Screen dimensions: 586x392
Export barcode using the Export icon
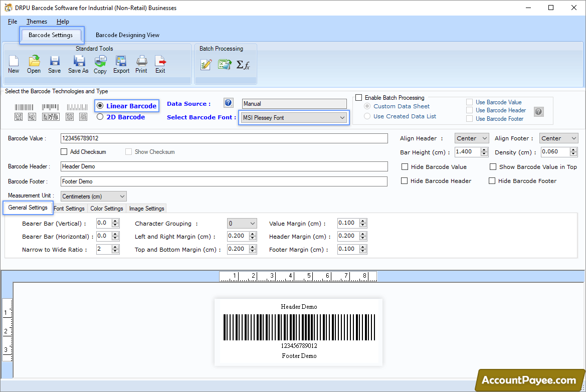[121, 64]
